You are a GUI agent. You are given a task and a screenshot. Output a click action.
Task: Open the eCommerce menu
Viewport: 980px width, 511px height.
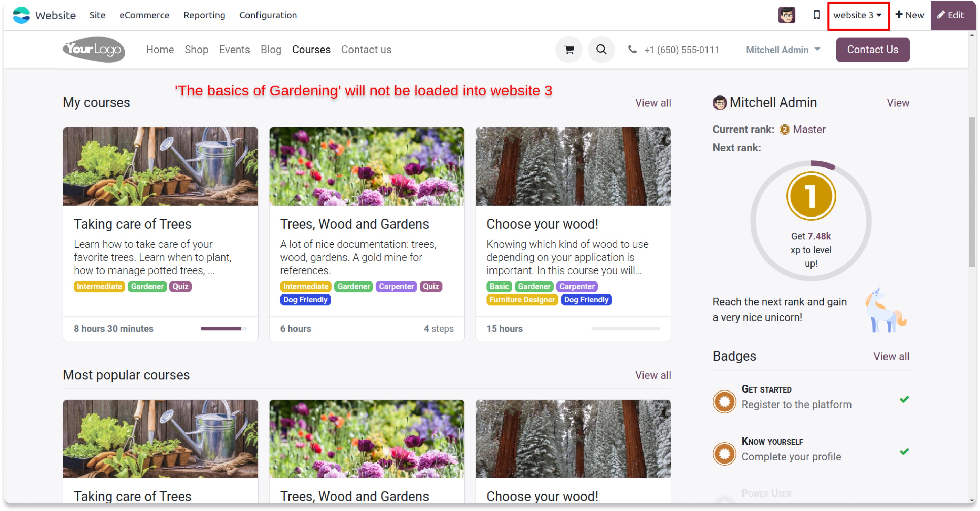point(144,15)
